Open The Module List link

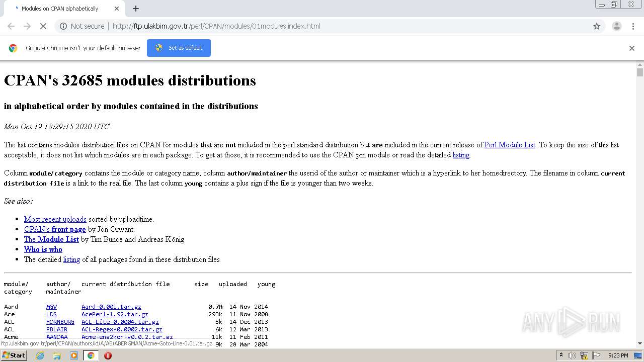(x=51, y=239)
